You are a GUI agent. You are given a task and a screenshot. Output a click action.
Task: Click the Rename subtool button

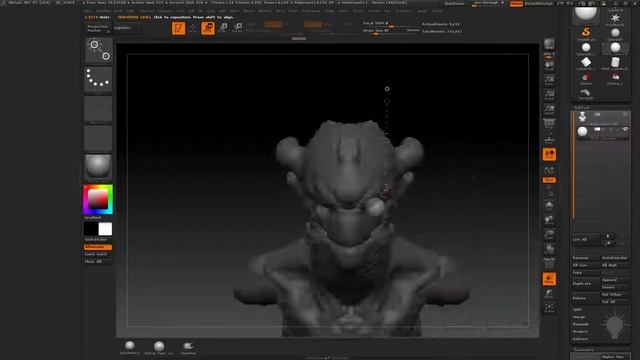pyautogui.click(x=586, y=258)
